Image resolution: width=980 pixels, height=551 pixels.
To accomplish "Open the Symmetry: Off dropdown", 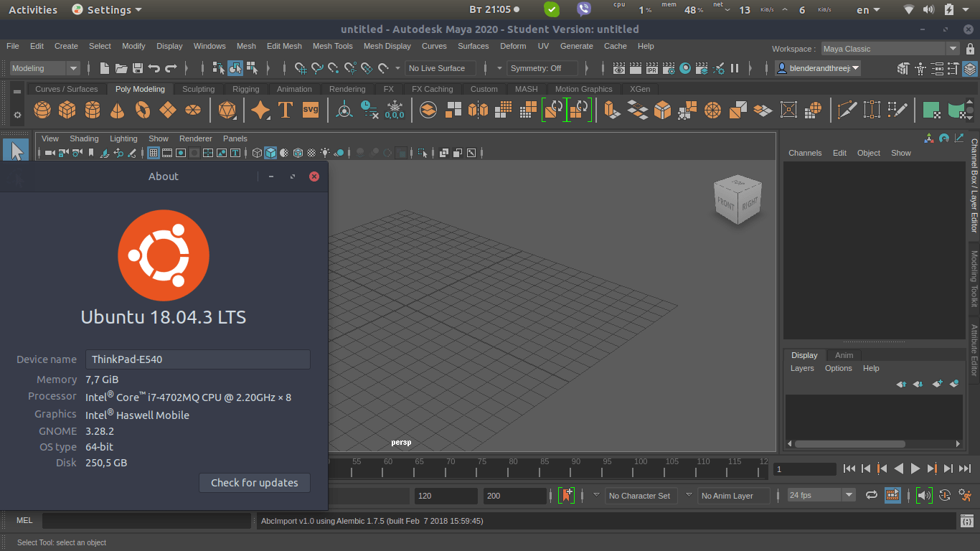I will coord(543,68).
